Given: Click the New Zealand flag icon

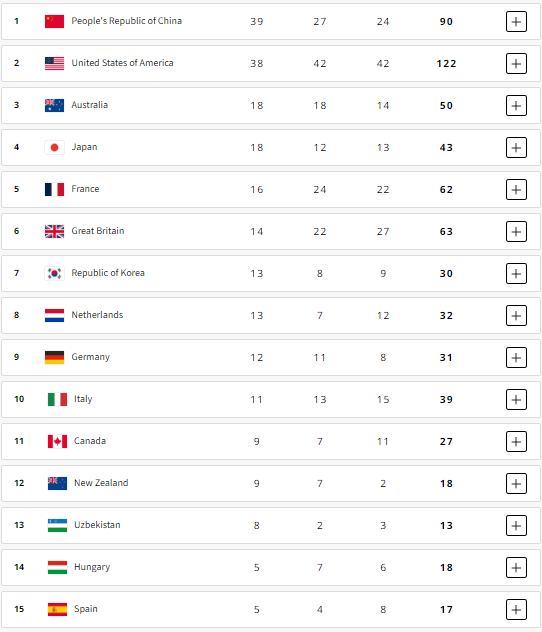Looking at the screenshot, I should [x=57, y=483].
